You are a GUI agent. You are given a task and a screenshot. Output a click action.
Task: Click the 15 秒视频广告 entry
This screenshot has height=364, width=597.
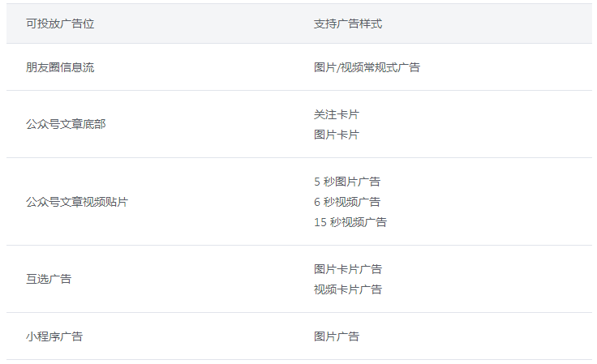[350, 222]
